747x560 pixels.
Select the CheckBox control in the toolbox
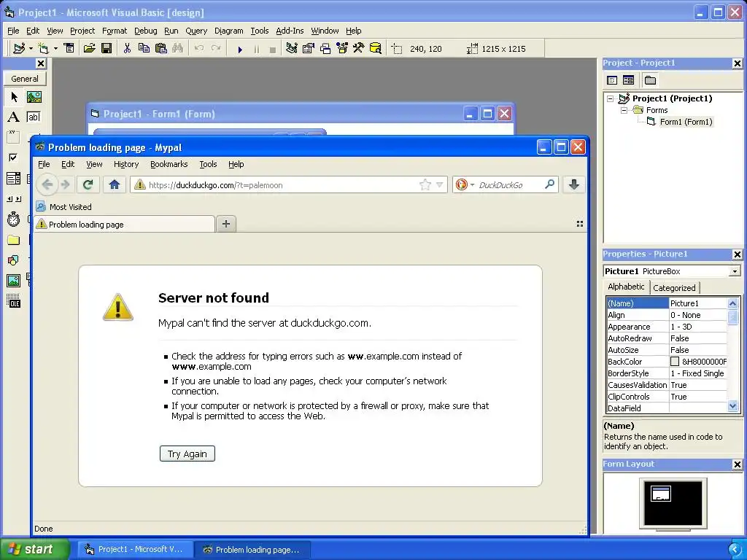pos(14,157)
